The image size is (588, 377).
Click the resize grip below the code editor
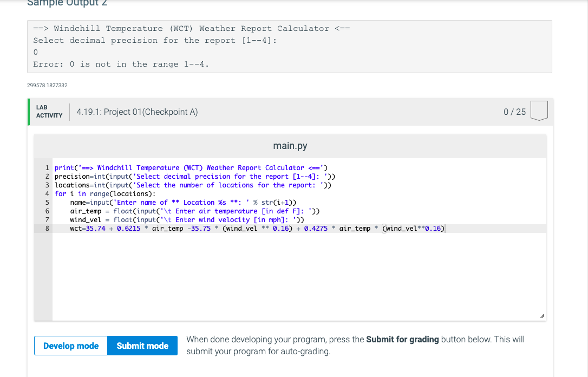541,316
